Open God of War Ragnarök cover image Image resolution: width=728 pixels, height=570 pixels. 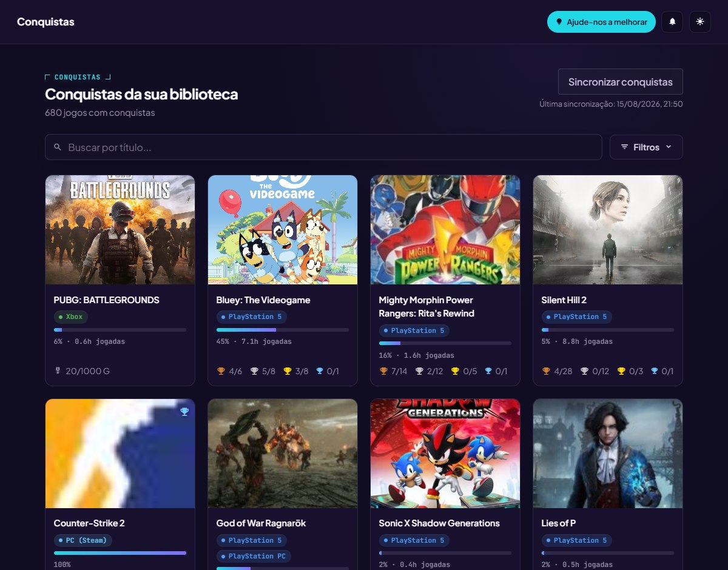click(283, 453)
